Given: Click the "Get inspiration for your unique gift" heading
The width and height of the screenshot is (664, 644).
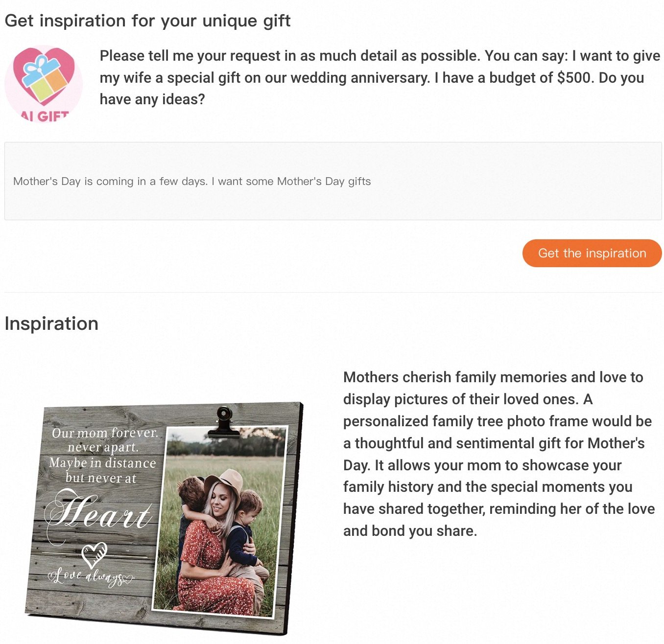Looking at the screenshot, I should tap(147, 21).
